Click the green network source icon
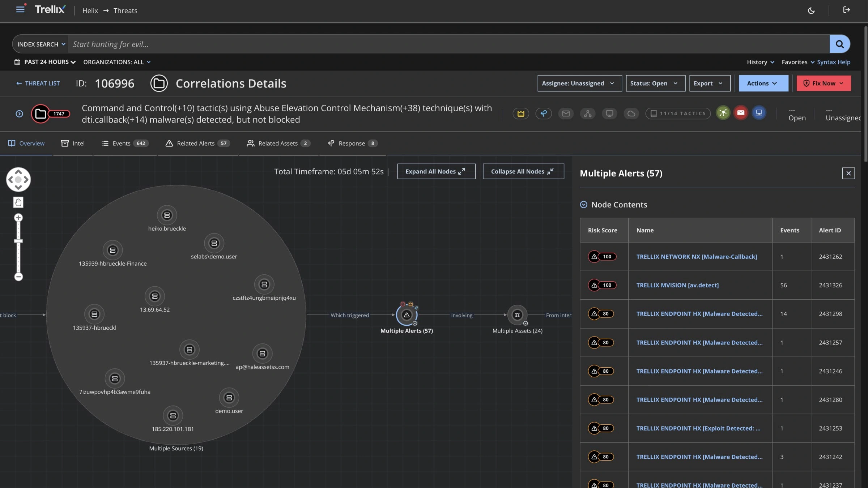The image size is (868, 488). click(723, 113)
